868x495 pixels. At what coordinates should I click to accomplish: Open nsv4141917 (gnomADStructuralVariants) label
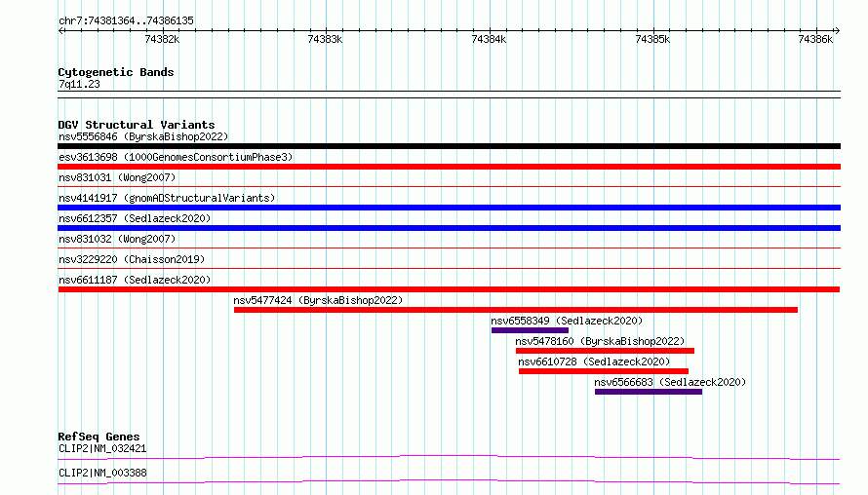click(x=167, y=198)
